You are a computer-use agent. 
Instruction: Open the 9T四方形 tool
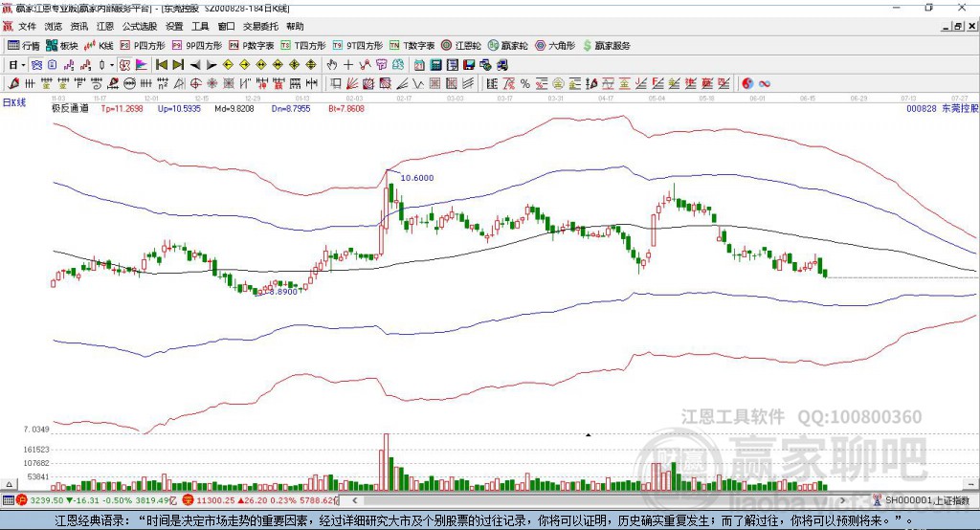click(x=358, y=46)
